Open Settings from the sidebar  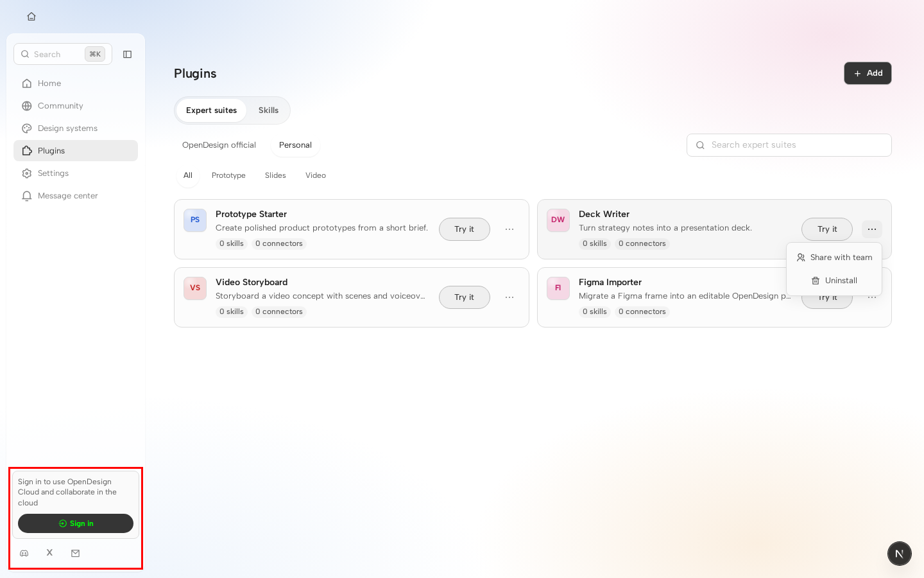click(76, 173)
